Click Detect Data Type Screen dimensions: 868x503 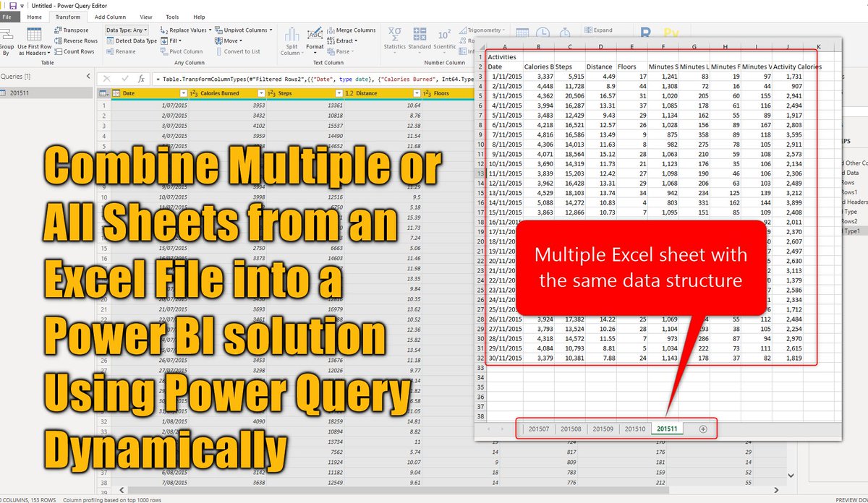(x=132, y=41)
